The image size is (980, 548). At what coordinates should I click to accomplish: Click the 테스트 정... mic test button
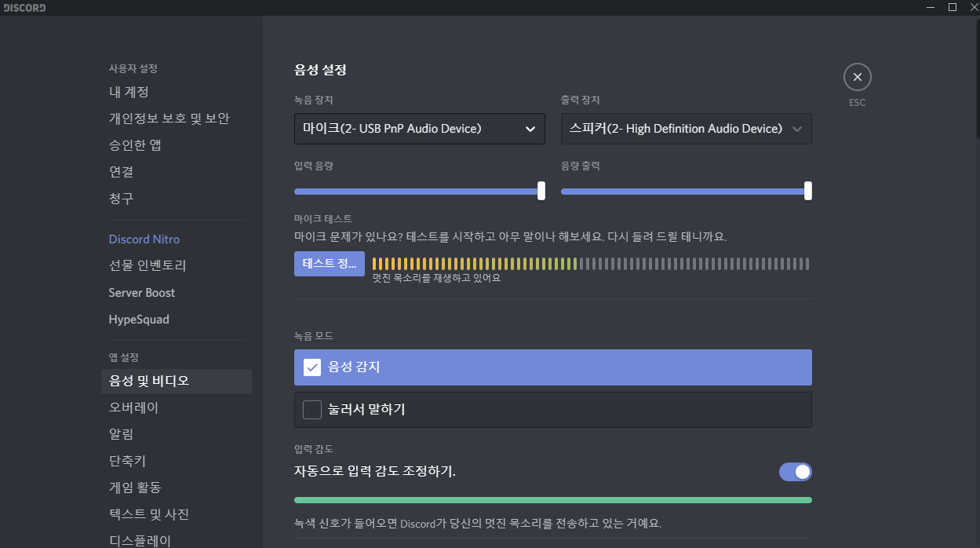(x=330, y=264)
